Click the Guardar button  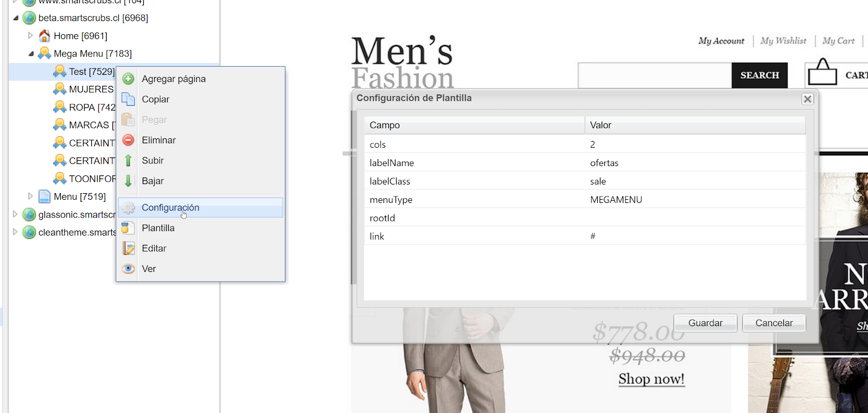tap(705, 323)
